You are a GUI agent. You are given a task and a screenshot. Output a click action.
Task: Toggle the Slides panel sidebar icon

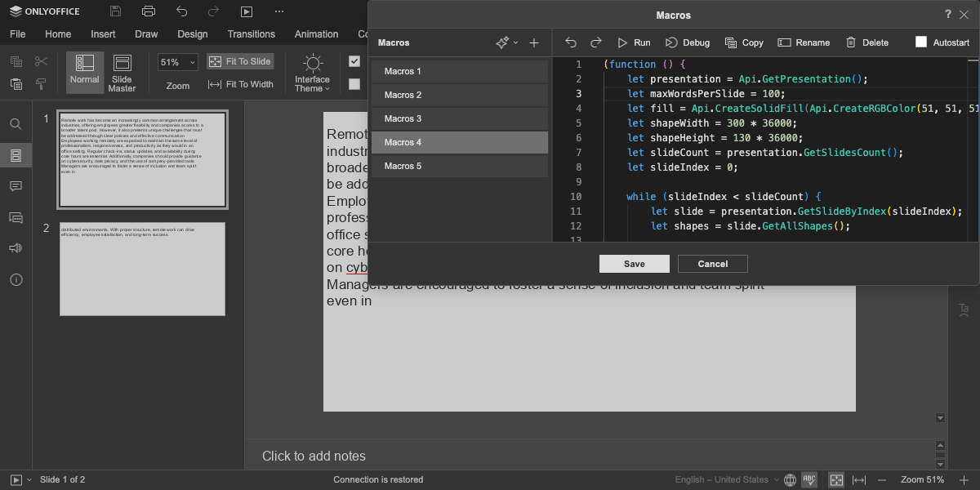[x=16, y=155]
